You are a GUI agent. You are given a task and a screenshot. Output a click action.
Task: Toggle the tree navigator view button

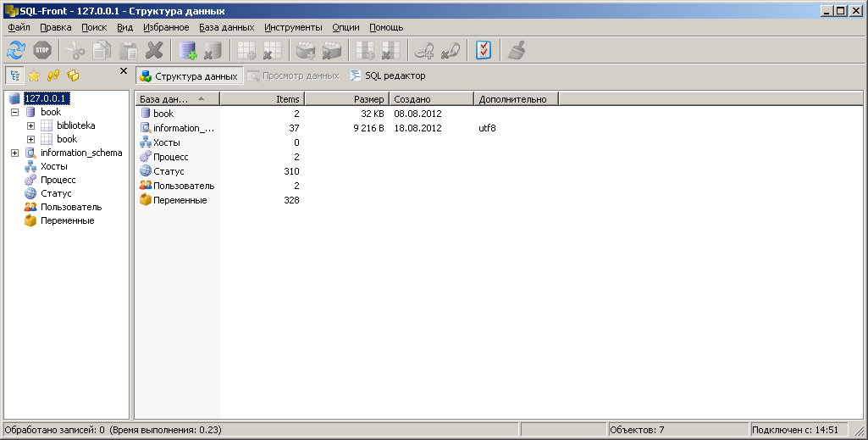click(15, 75)
